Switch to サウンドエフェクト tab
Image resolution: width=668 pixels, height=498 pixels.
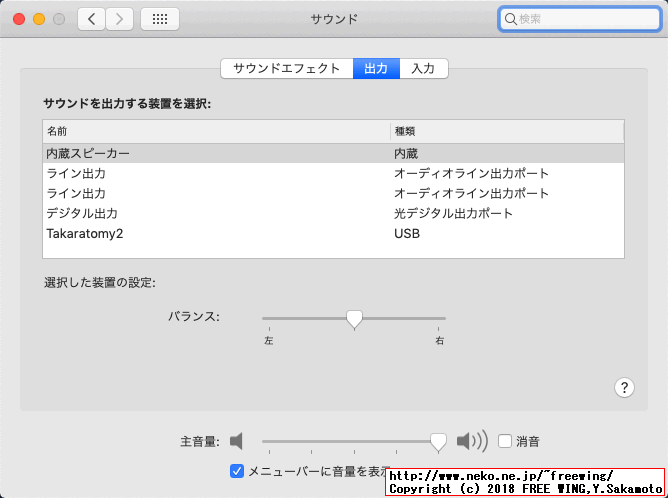287,69
